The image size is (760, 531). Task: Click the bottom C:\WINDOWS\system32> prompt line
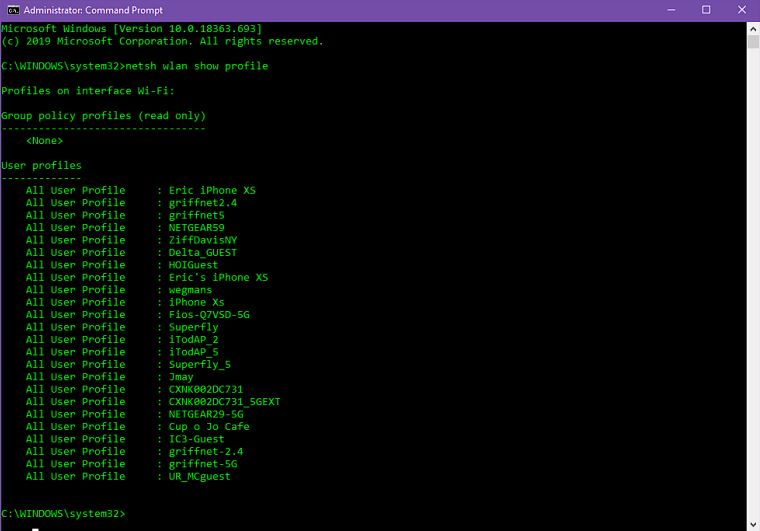point(63,513)
